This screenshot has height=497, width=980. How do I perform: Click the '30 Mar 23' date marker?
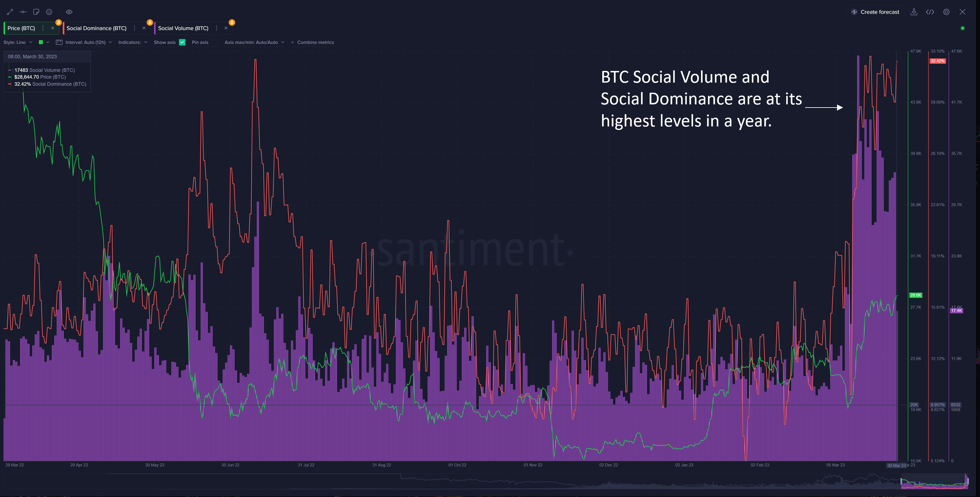point(896,465)
